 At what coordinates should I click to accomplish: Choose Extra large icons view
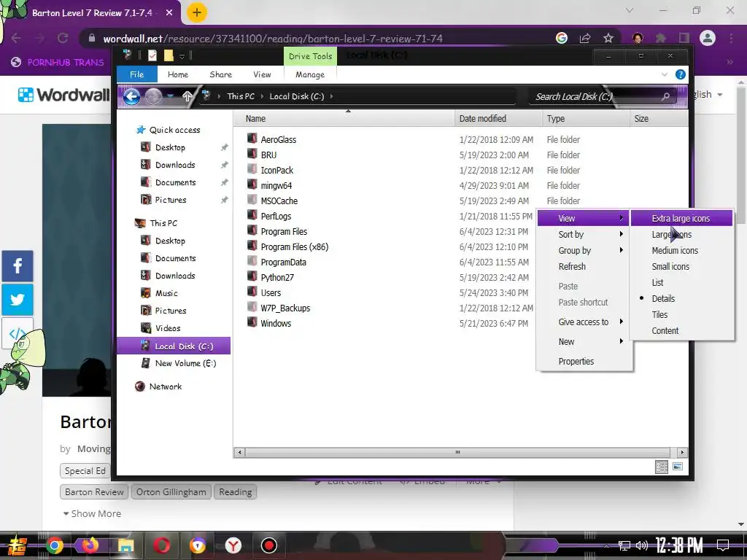pyautogui.click(x=681, y=219)
